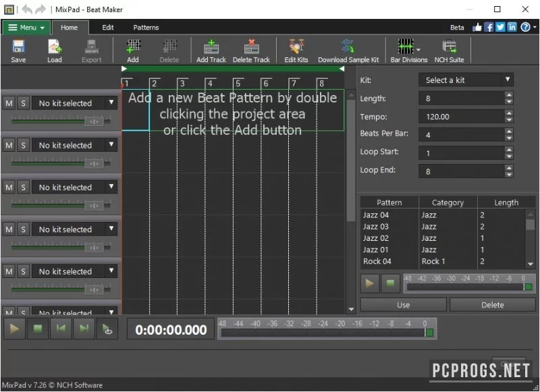Image resolution: width=540 pixels, height=392 pixels.
Task: Open the Bar Divisions dropdown arrow
Action: (418, 50)
